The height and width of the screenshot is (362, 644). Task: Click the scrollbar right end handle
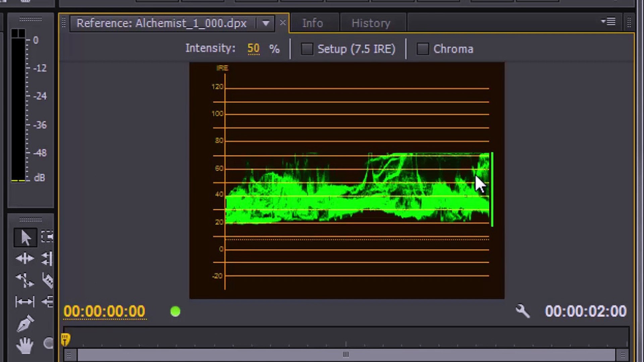623,355
